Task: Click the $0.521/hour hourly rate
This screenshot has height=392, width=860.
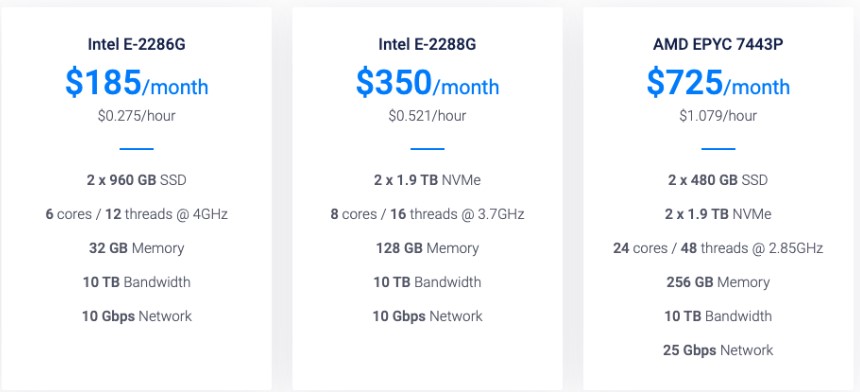Action: click(427, 116)
